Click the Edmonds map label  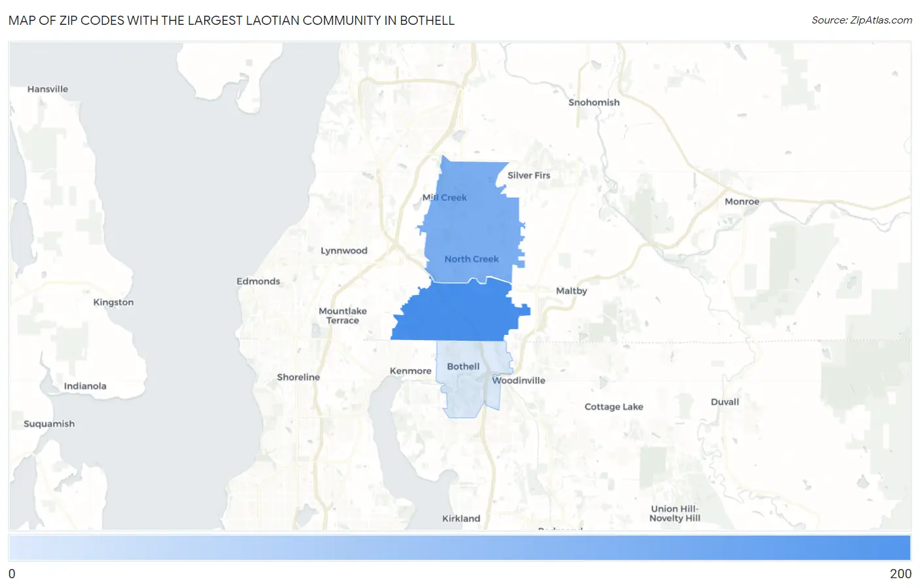(258, 281)
